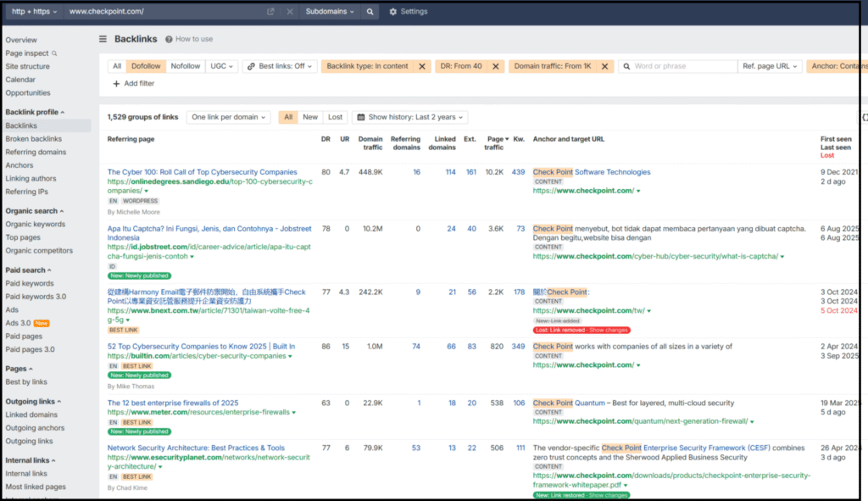
Task: Click the search magnifier button in top bar
Action: pyautogui.click(x=370, y=12)
